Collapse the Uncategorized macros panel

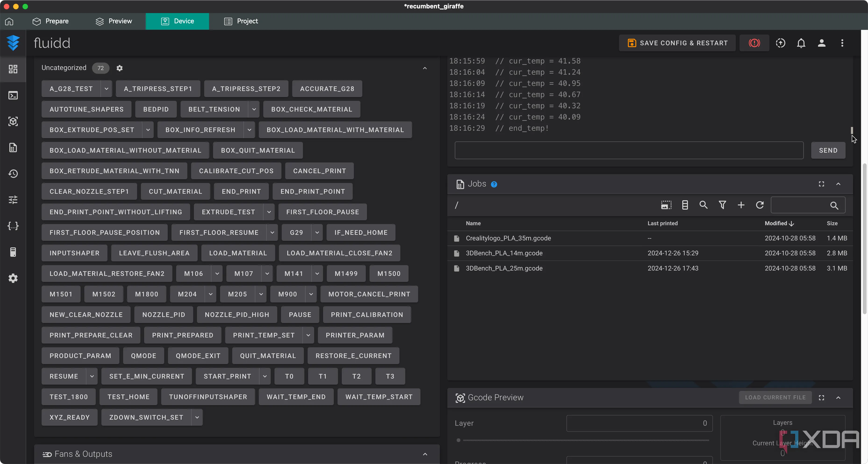point(425,68)
